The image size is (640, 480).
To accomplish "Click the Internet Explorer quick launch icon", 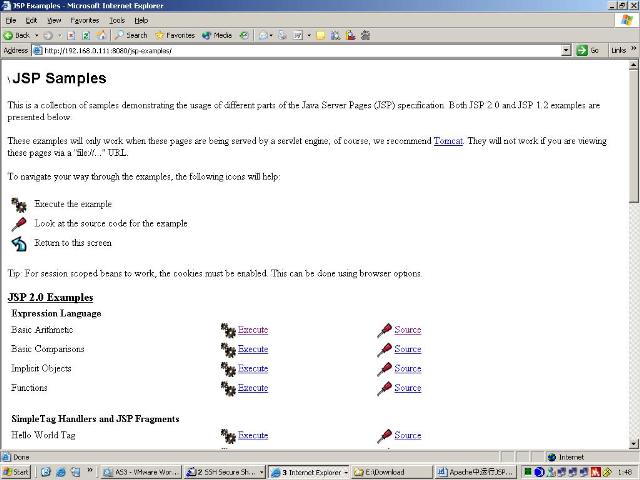I will [60, 472].
